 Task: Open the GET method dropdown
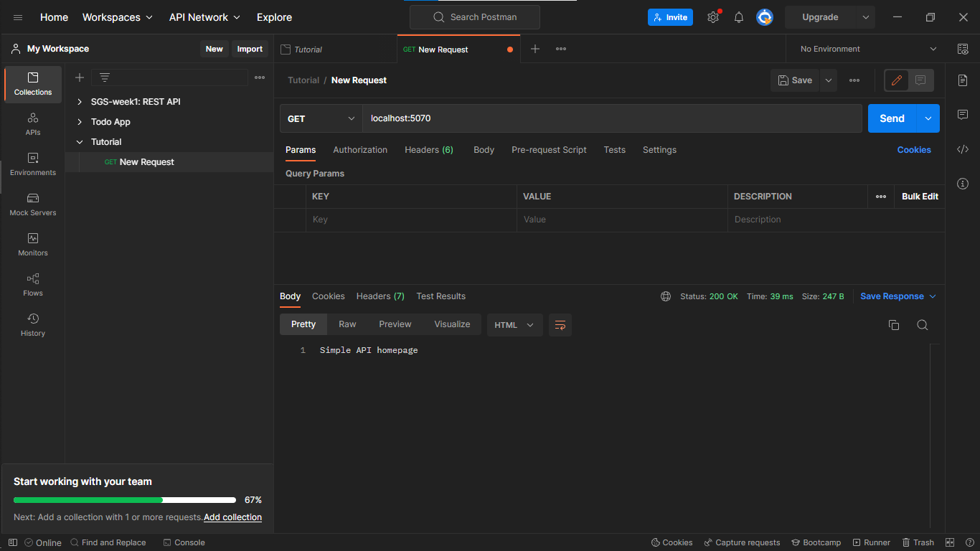point(321,118)
